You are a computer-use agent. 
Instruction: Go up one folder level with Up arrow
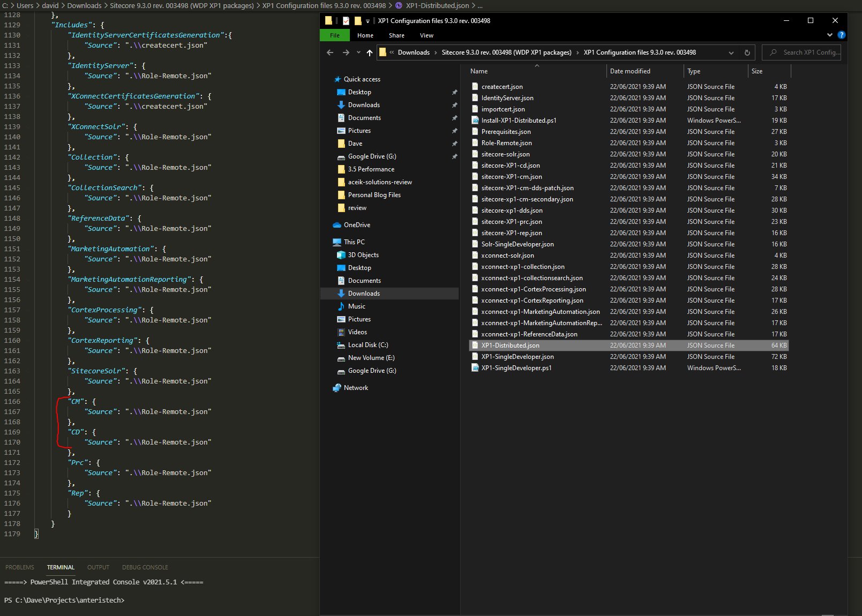click(x=370, y=52)
